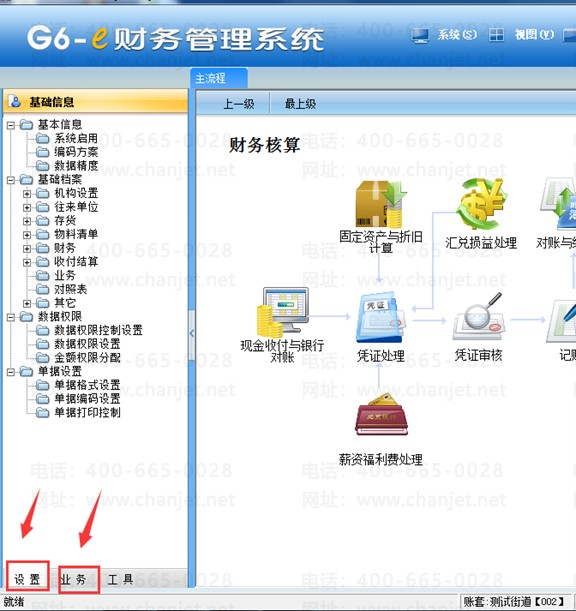Open the 凭证处理 voucher folder icon
The image size is (576, 611).
pos(381,317)
